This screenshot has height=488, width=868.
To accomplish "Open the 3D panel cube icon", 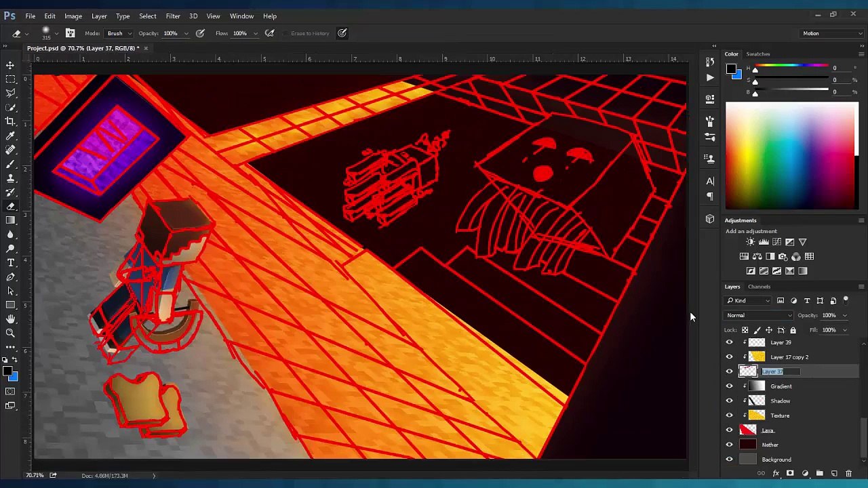I will (x=710, y=219).
